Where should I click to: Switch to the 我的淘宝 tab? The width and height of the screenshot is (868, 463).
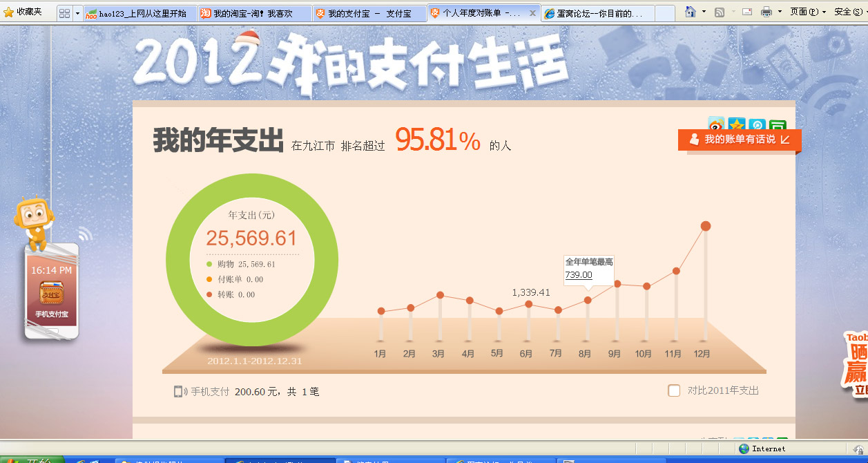pos(254,14)
